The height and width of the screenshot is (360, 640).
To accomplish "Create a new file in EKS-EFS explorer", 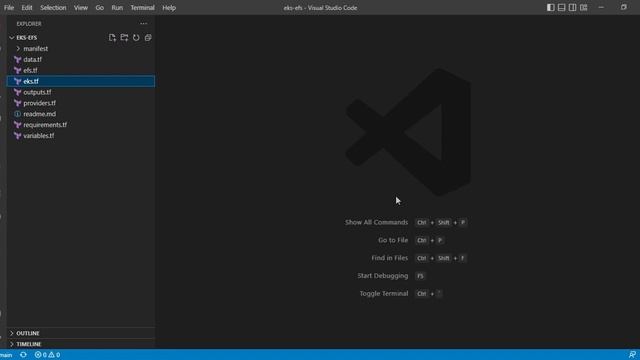I will pyautogui.click(x=112, y=38).
